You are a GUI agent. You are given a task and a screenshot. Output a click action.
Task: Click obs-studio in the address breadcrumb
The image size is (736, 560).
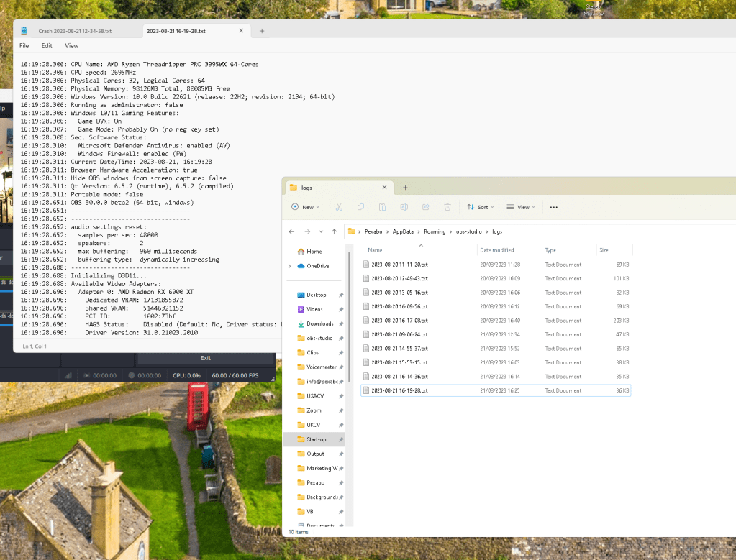coord(468,231)
